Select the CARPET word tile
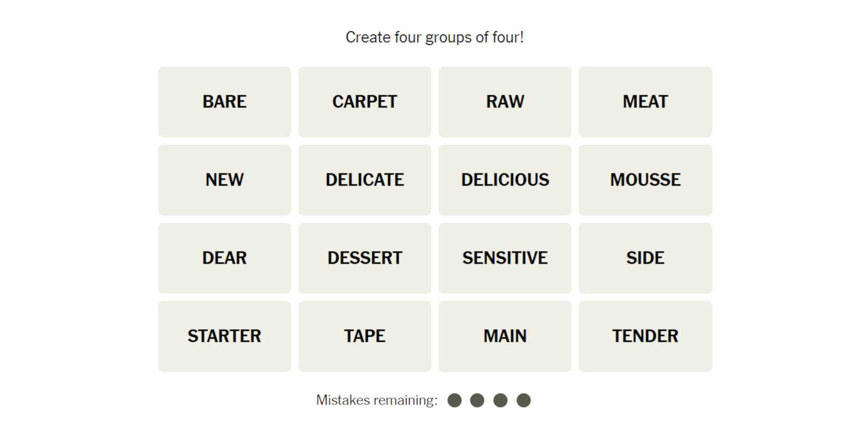 pos(365,102)
